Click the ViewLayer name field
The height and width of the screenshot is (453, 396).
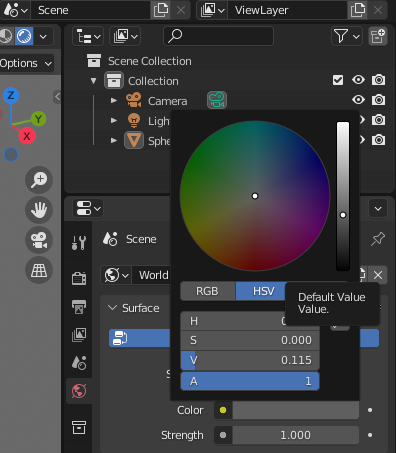tap(287, 10)
